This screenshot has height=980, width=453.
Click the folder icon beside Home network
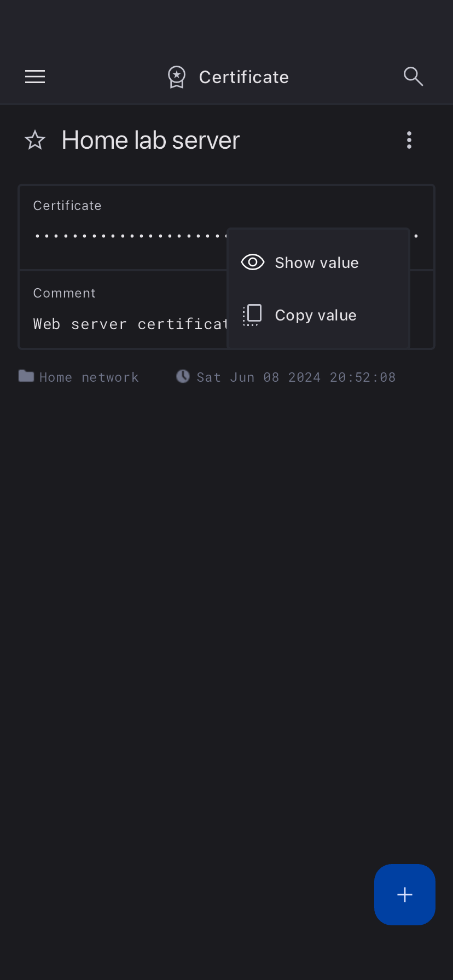coord(26,376)
